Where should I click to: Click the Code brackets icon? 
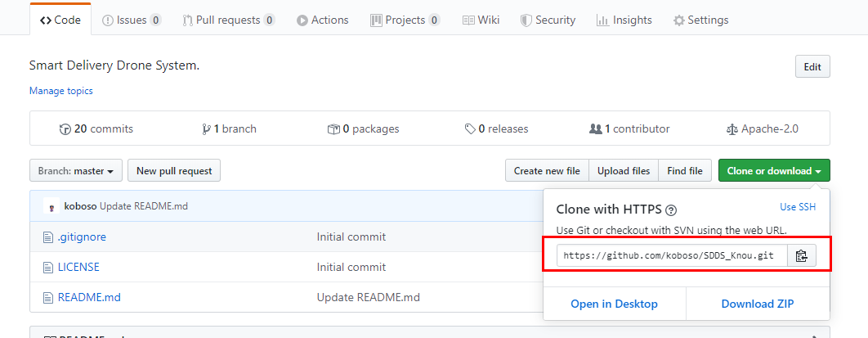[x=46, y=20]
